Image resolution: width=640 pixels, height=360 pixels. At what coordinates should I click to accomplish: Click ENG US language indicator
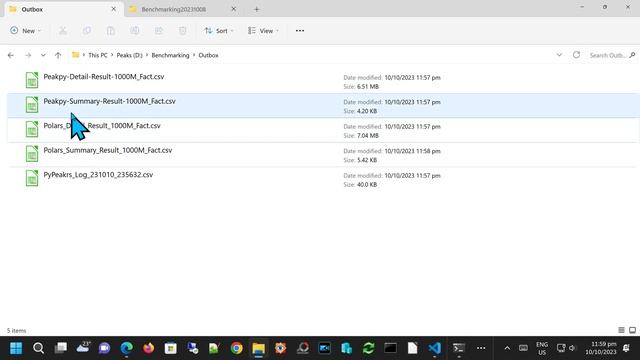(542, 348)
